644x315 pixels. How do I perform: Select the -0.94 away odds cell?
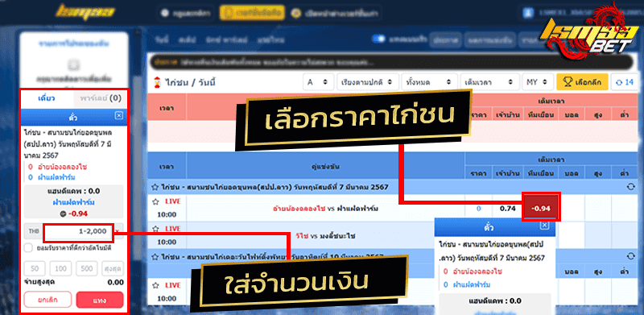click(x=541, y=208)
